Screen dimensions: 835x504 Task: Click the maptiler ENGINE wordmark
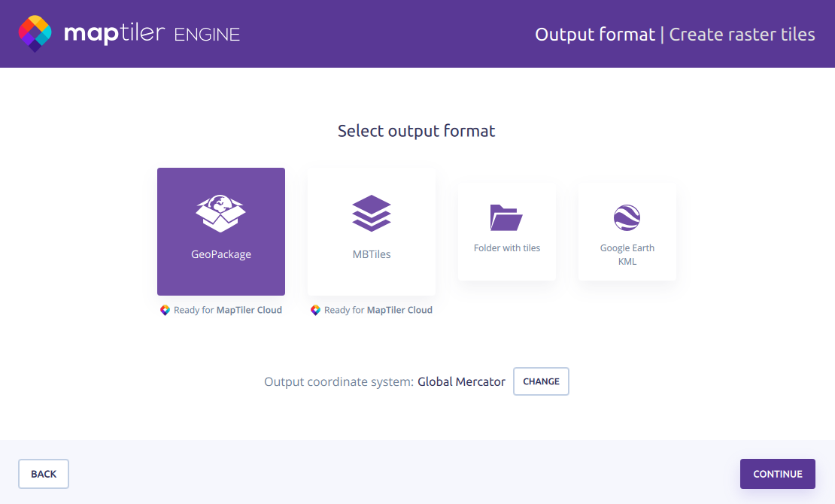click(x=152, y=34)
